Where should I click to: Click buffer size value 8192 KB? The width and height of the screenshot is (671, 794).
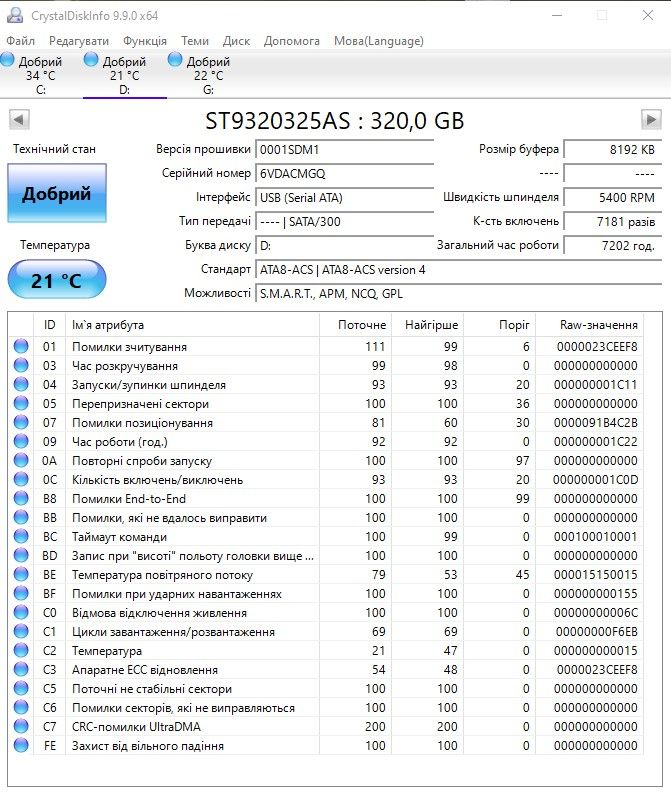click(x=613, y=150)
